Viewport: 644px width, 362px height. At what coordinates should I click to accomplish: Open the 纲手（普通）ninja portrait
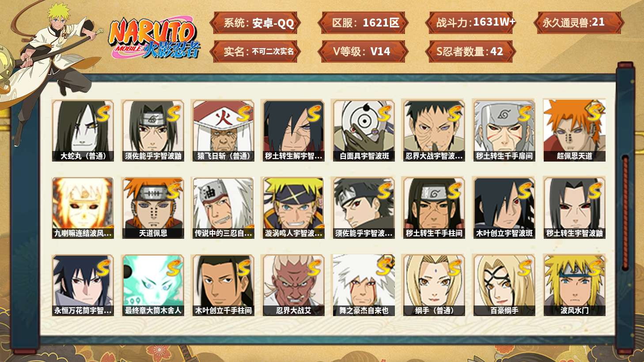[434, 285]
